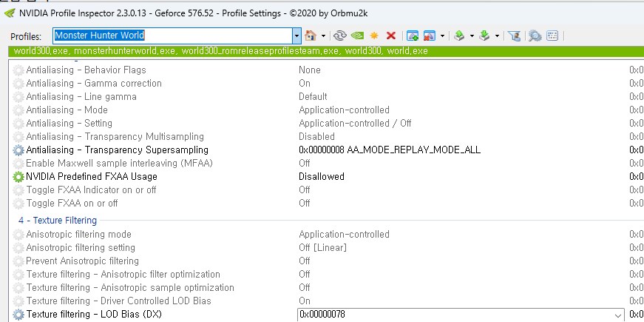Click the orange create new profile icon
Screen dimensions: 644x322
374,36
